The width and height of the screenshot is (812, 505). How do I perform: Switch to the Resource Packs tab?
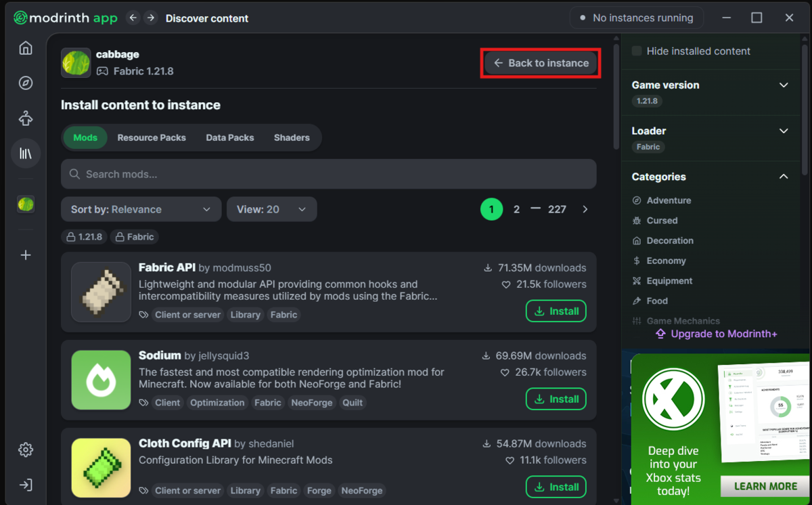152,137
